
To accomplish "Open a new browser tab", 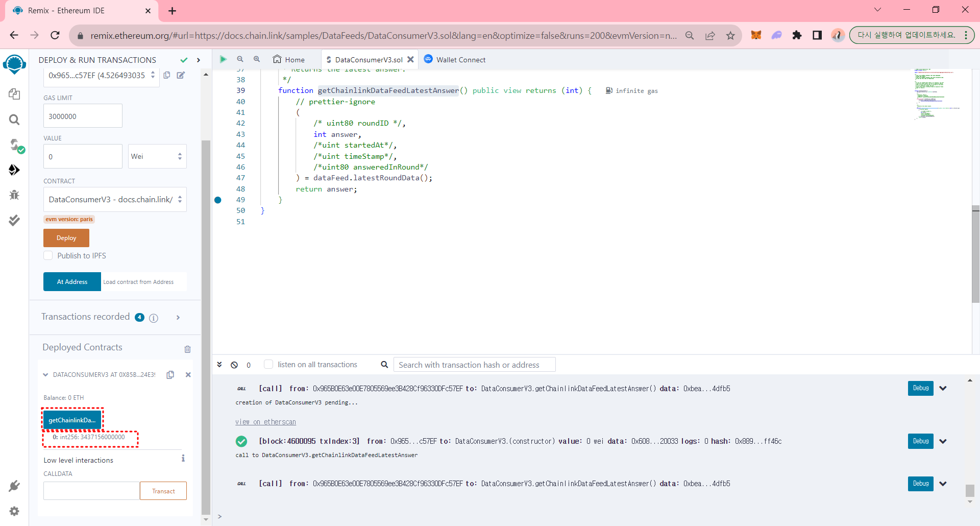I will coord(172,11).
